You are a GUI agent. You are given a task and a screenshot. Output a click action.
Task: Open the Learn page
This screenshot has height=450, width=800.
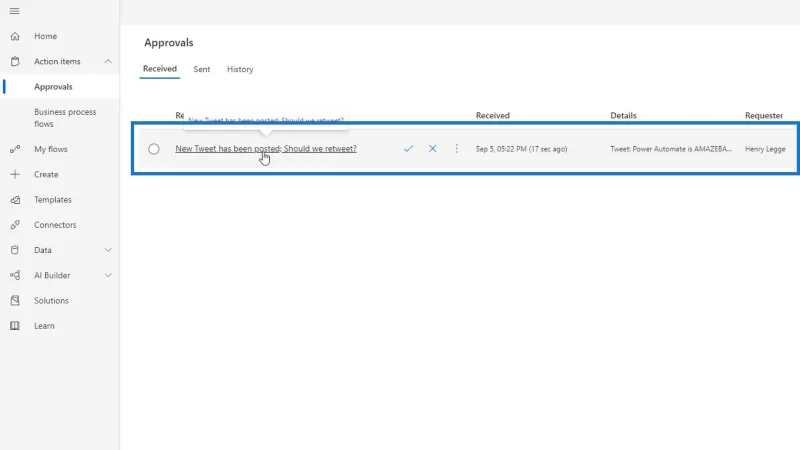pos(44,326)
